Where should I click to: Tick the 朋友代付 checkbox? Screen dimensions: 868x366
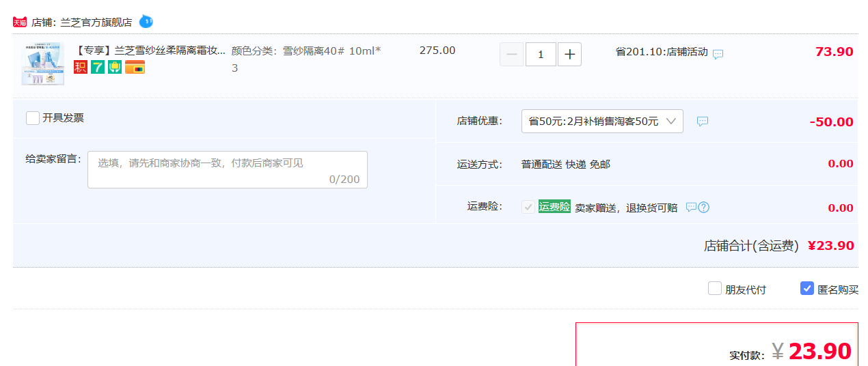tap(715, 288)
